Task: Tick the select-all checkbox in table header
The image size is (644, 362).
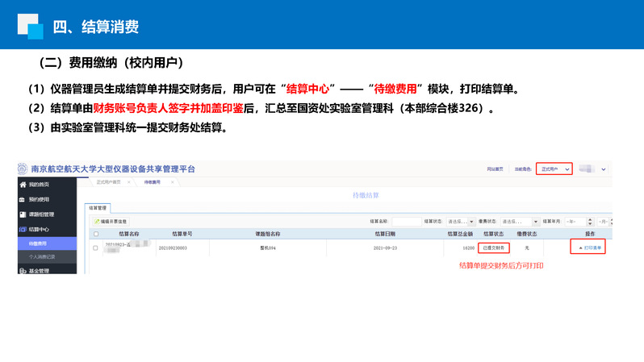Action: pos(95,234)
